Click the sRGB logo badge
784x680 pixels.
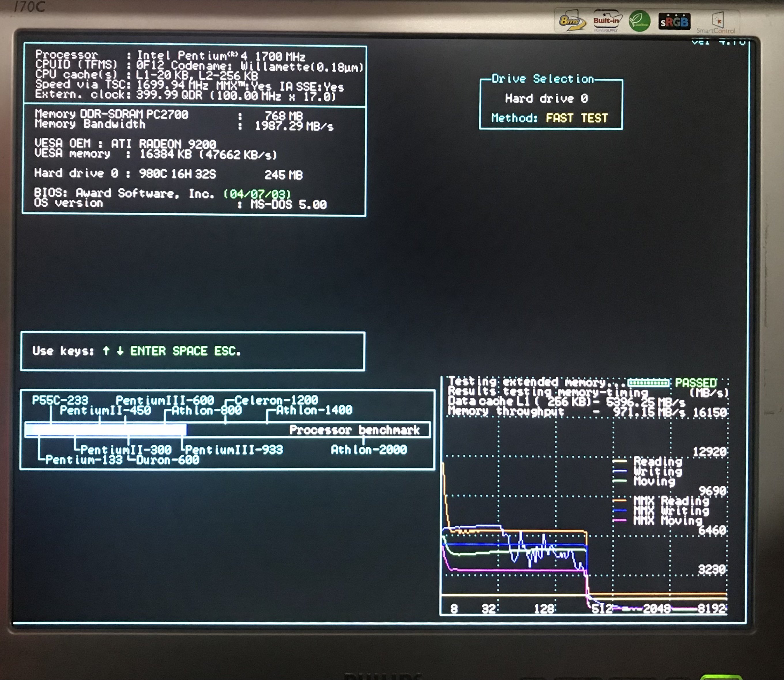coord(674,22)
